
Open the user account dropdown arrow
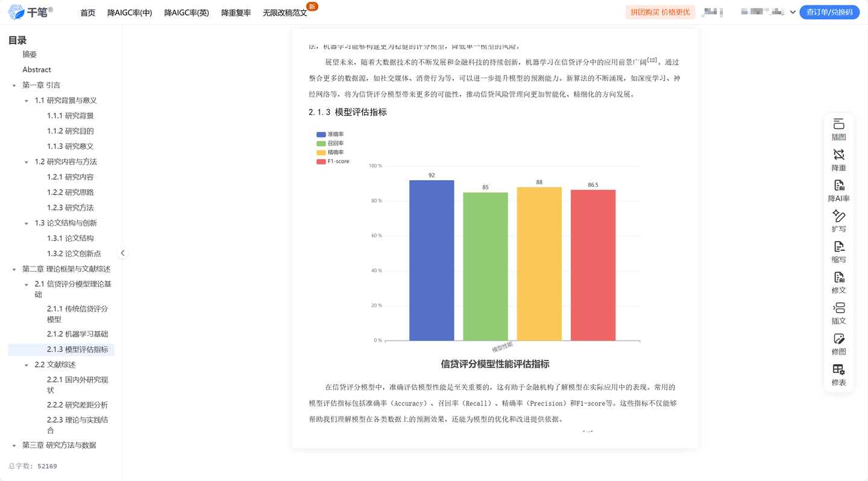point(793,12)
